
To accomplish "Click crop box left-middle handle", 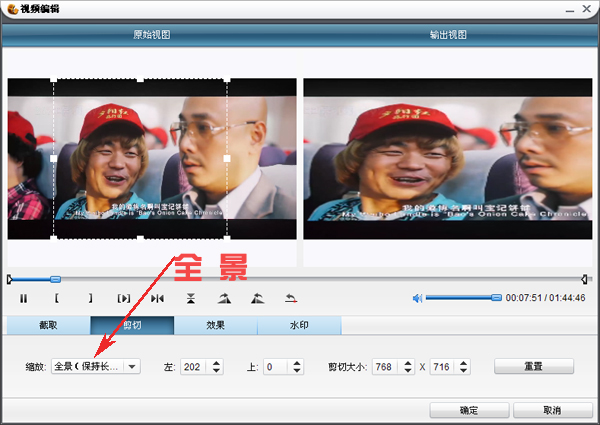I will 54,158.
